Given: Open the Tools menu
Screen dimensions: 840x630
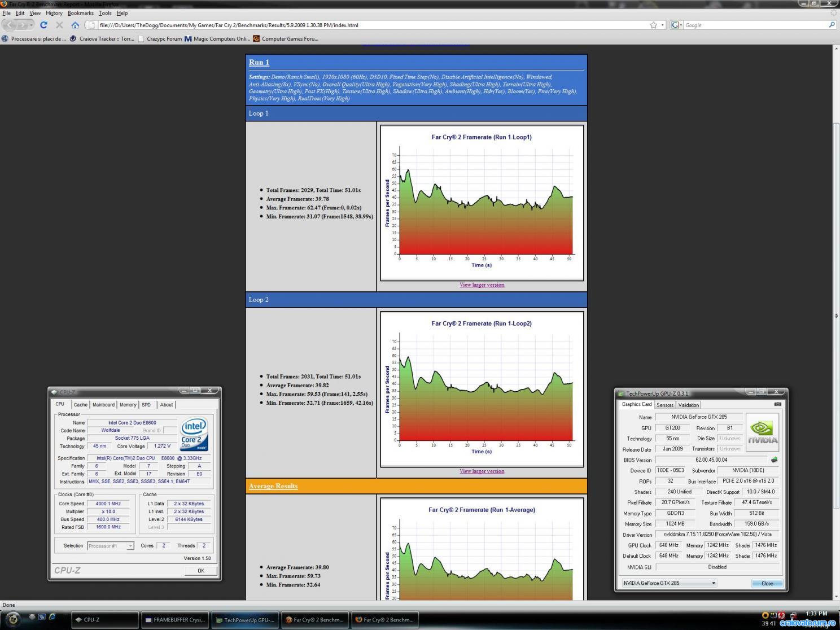Looking at the screenshot, I should (105, 13).
